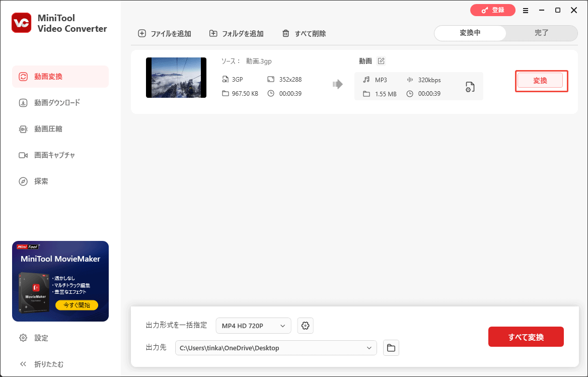Switch to the 完了 tab
The height and width of the screenshot is (377, 588).
542,33
